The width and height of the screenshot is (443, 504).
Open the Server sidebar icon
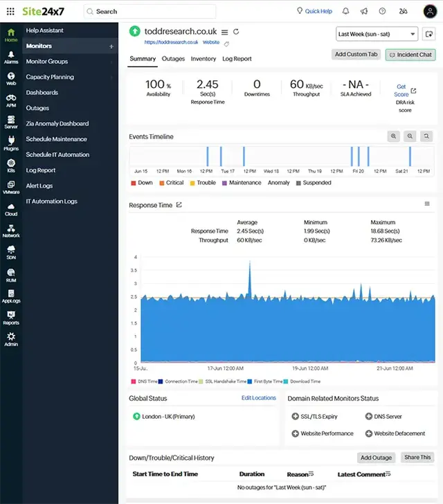click(x=11, y=122)
